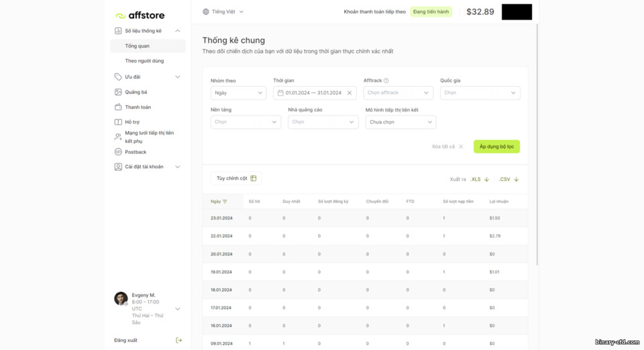Viewport: 644px width, 350px height.
Task: Click the Áp dụng bộ lọc button
Action: (496, 146)
